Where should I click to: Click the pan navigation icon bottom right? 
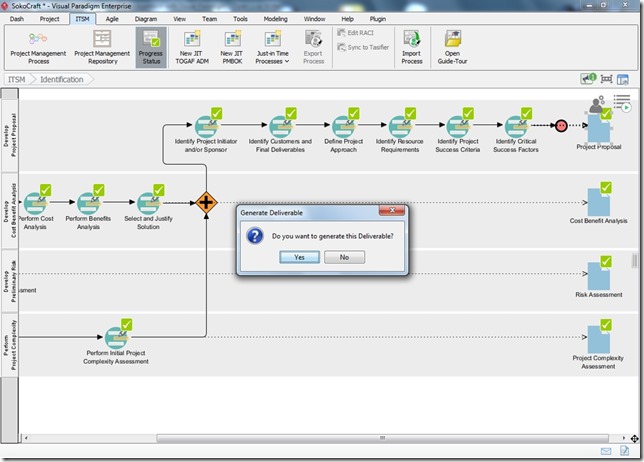[x=635, y=439]
